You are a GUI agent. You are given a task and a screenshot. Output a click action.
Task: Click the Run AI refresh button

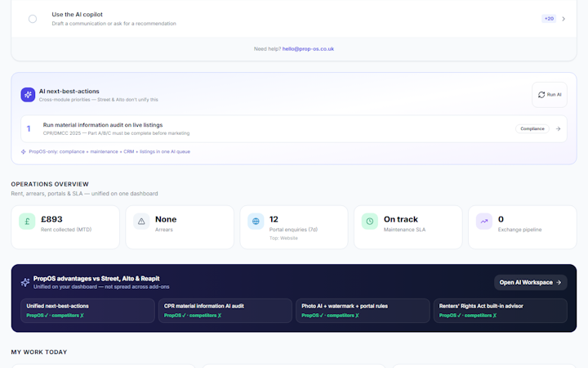point(550,95)
